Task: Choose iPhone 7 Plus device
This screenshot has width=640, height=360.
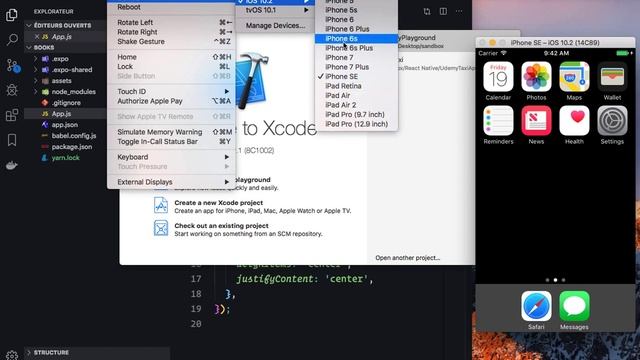Action: click(356, 67)
